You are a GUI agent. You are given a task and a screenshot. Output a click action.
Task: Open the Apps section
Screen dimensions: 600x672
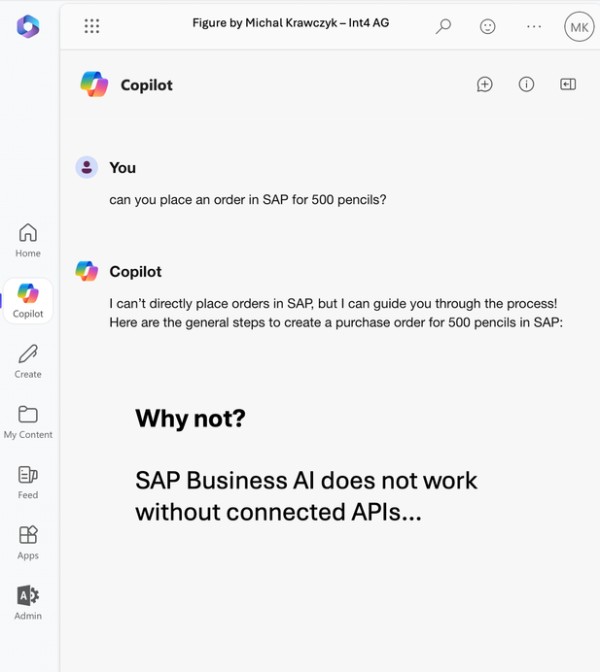pyautogui.click(x=28, y=541)
